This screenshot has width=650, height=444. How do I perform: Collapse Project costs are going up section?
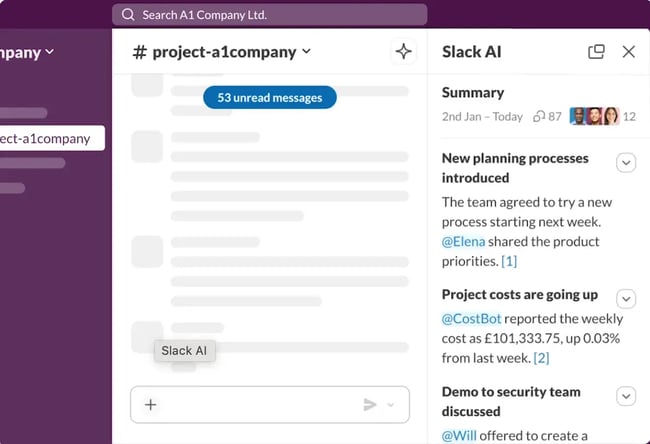tap(626, 299)
